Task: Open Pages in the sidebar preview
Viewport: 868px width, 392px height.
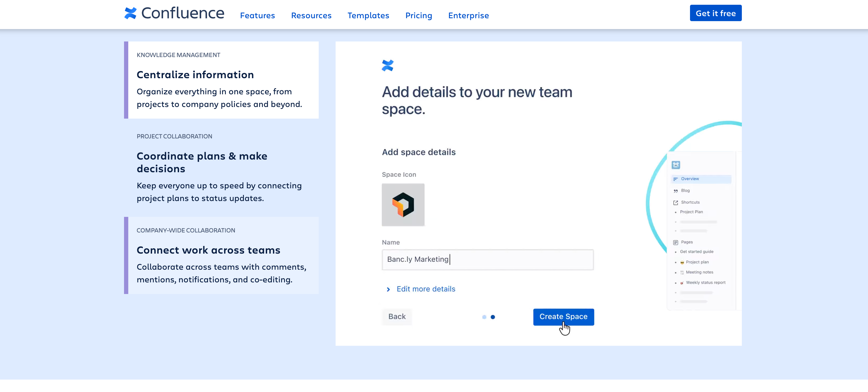Action: 687,242
